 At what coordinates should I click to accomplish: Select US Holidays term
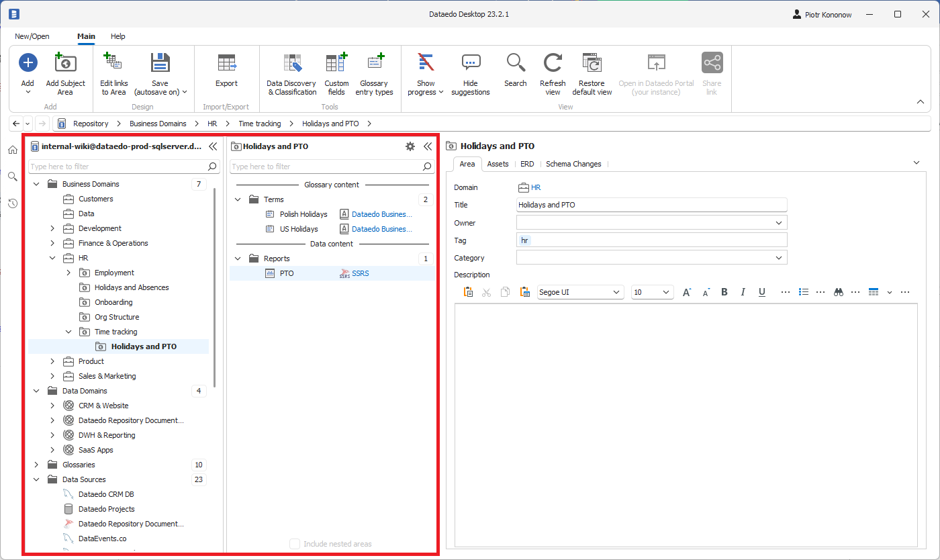(299, 229)
